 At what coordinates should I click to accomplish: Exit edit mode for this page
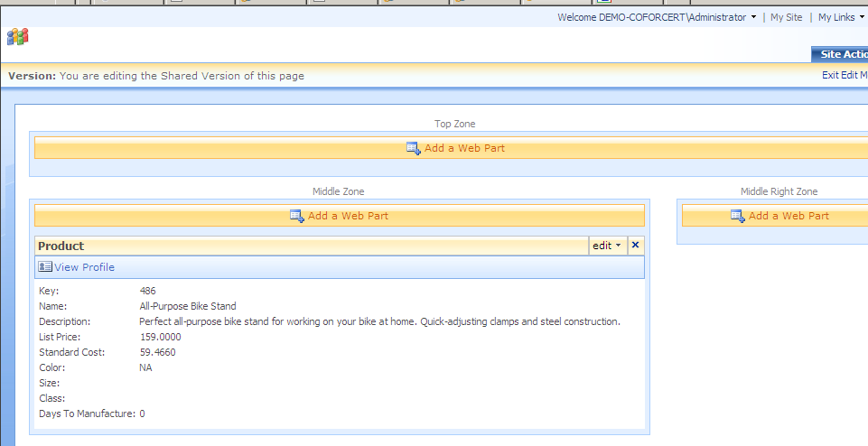click(x=844, y=76)
